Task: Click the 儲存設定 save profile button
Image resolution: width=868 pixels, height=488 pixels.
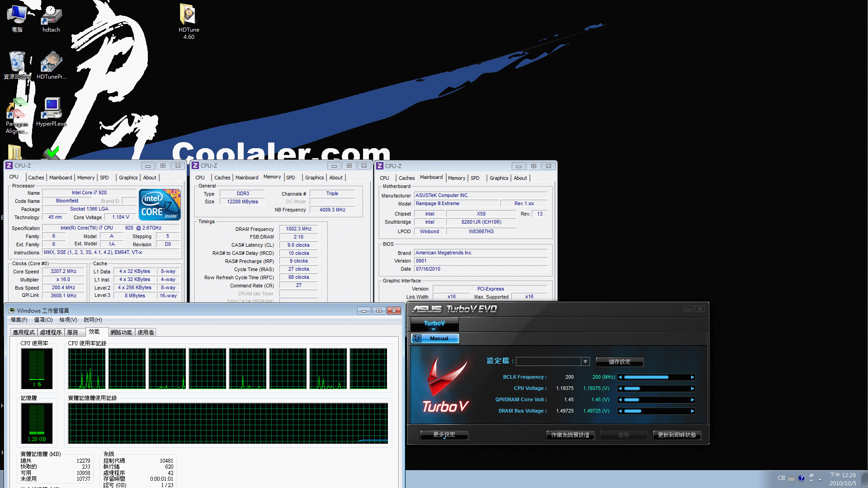Action: [x=619, y=362]
